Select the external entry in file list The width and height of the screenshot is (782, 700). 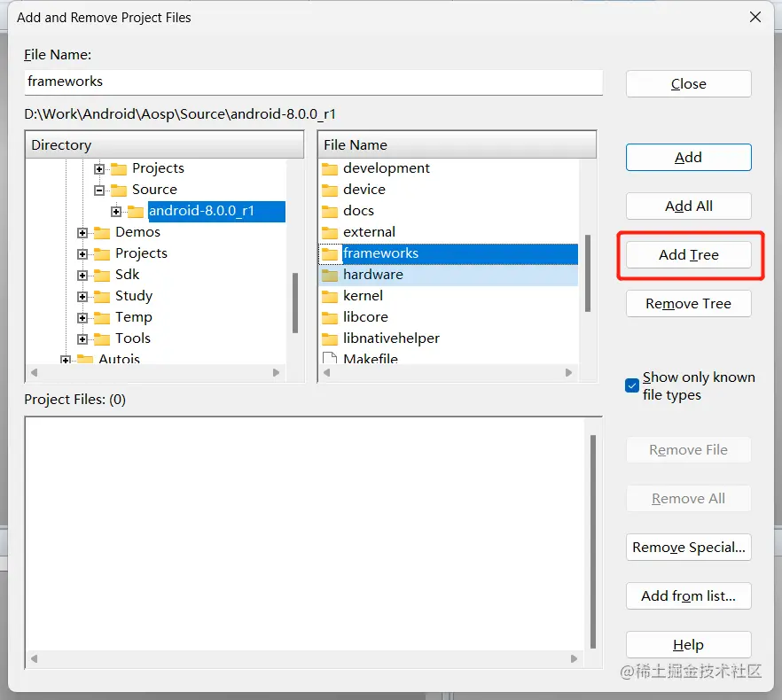(369, 232)
